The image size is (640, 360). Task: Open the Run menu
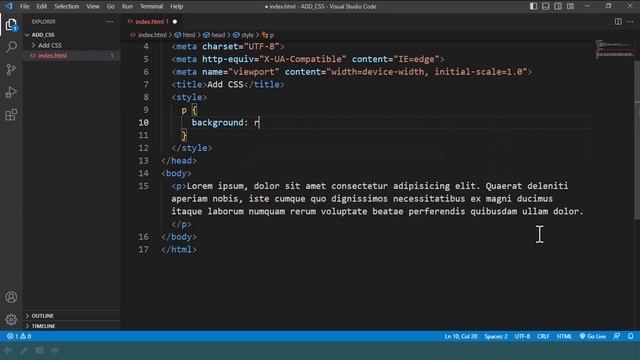(127, 6)
